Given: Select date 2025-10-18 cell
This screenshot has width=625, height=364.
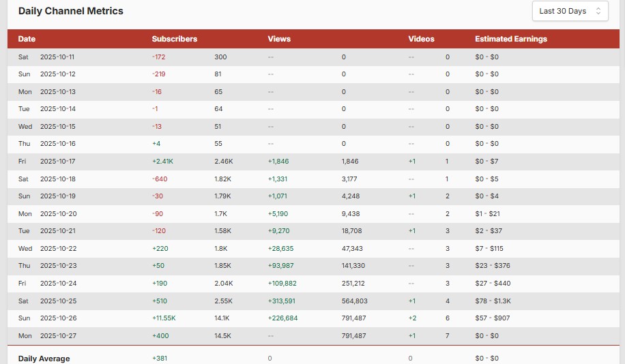Looking at the screenshot, I should point(58,179).
